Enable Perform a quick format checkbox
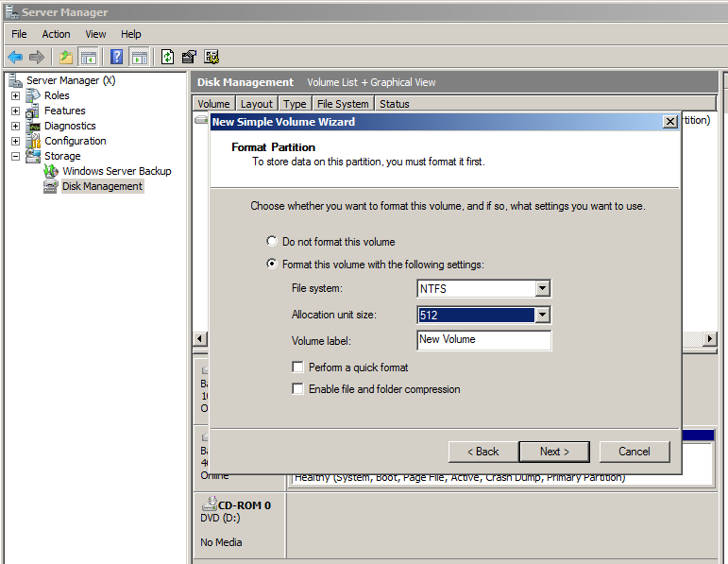Image resolution: width=728 pixels, height=564 pixels. 297,367
